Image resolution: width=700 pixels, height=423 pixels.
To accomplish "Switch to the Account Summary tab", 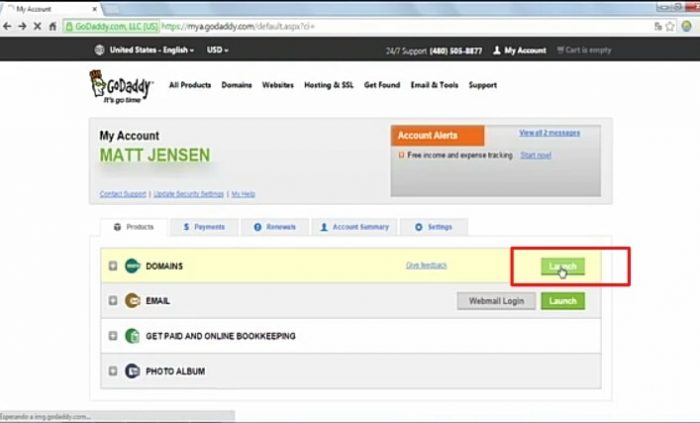I will coord(354,227).
